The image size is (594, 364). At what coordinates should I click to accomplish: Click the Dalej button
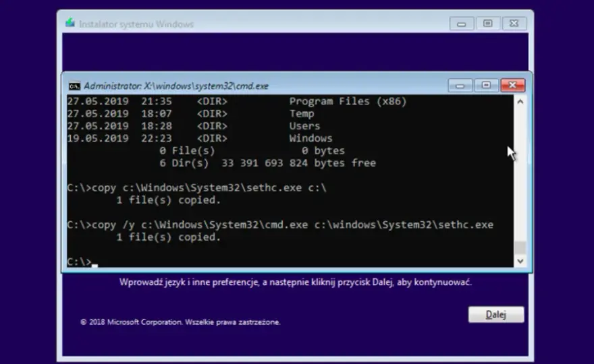point(496,314)
